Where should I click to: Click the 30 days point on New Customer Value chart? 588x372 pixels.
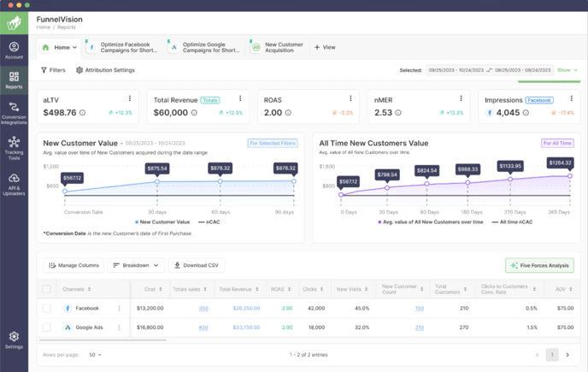click(156, 181)
